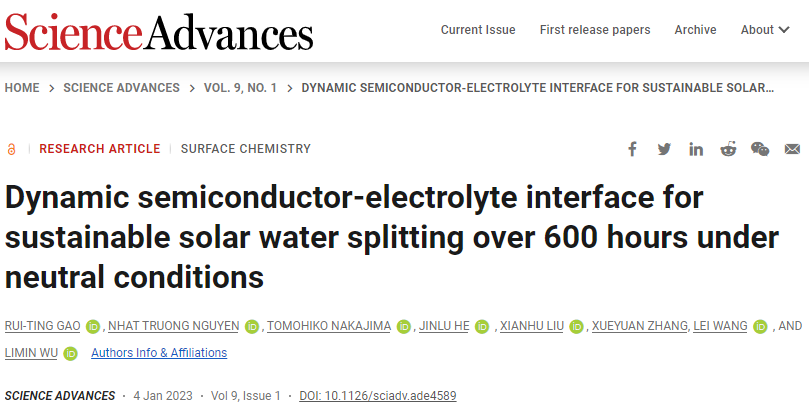Expand the About dropdown menu

[x=765, y=30]
